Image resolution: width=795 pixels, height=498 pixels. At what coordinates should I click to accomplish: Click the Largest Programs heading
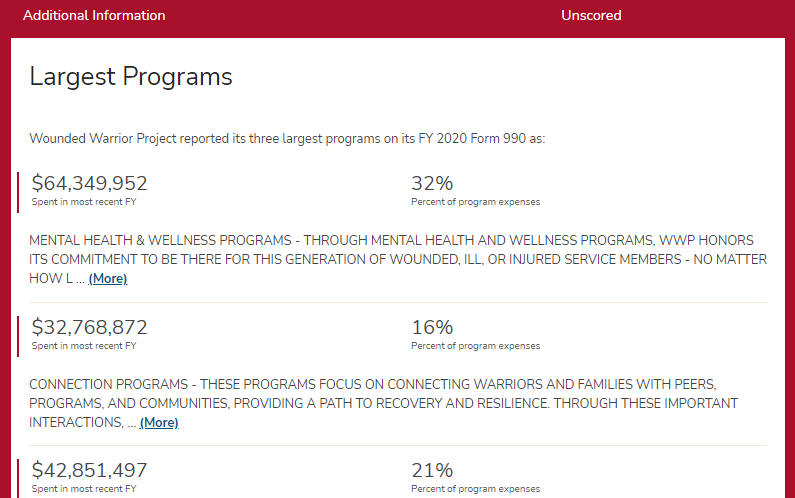pyautogui.click(x=131, y=77)
